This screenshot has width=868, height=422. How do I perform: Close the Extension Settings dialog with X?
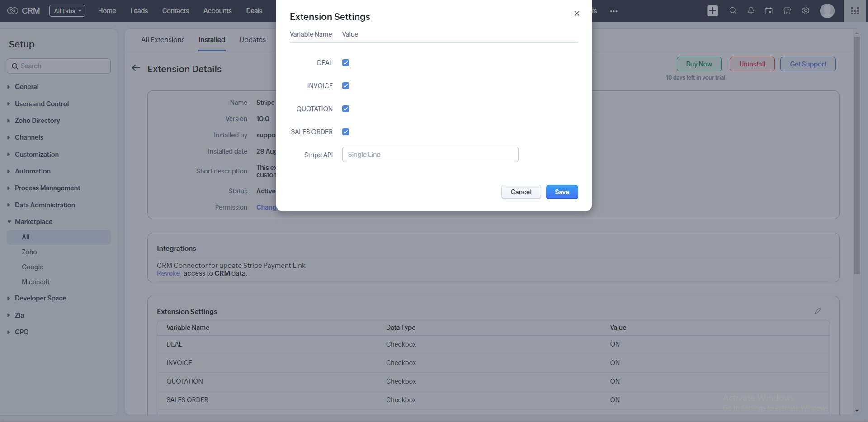pos(577,14)
